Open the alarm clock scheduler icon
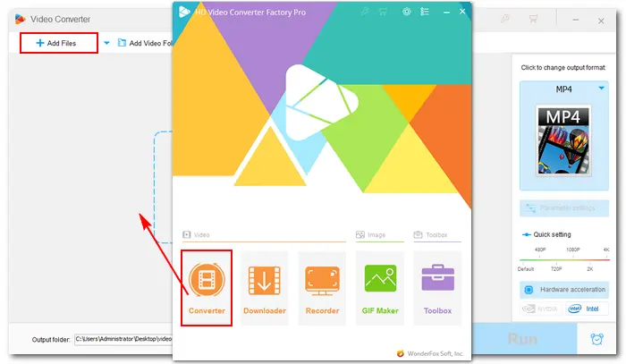 coord(596,339)
